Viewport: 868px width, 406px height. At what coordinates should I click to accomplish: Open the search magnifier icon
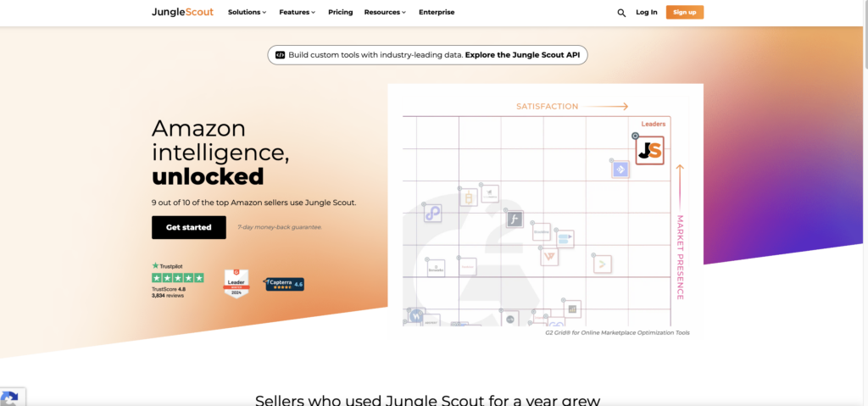pyautogui.click(x=621, y=13)
